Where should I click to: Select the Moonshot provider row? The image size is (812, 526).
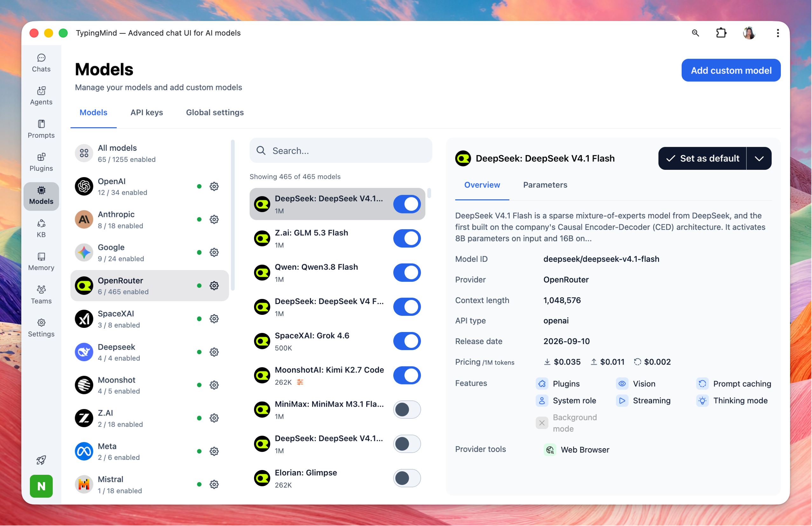coord(150,385)
